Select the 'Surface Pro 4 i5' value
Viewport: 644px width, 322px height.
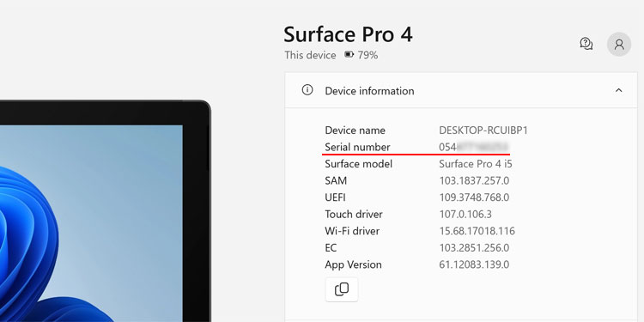476,164
